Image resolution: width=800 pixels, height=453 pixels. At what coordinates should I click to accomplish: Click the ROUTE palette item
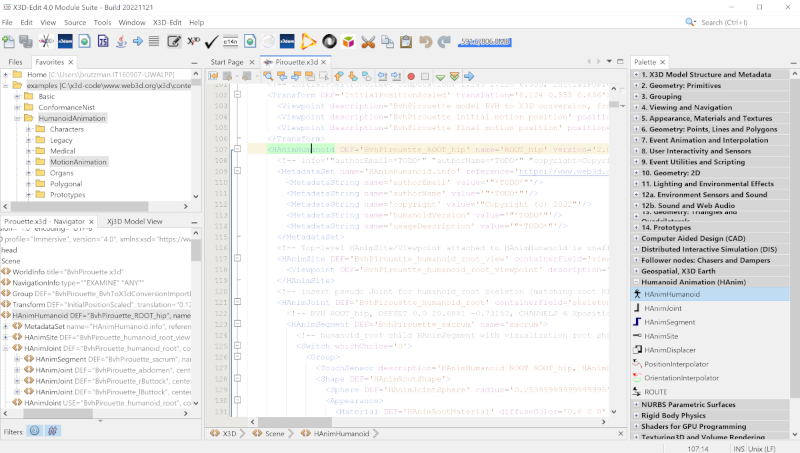pyautogui.click(x=656, y=392)
